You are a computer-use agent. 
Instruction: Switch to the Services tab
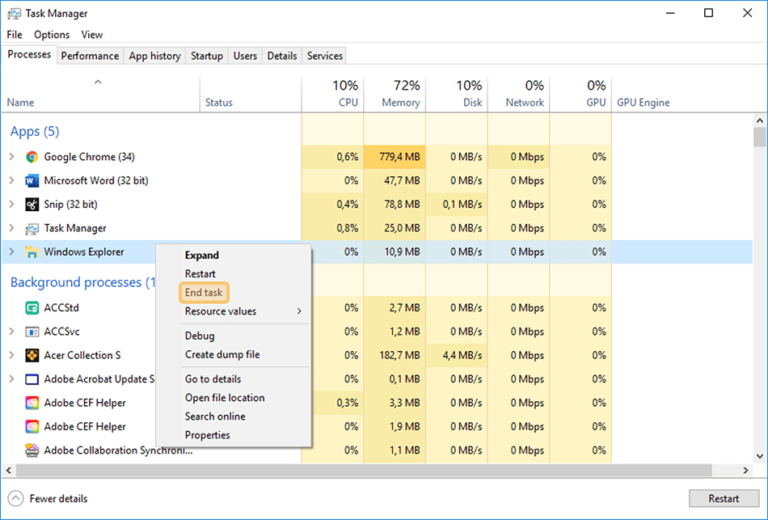pos(325,56)
